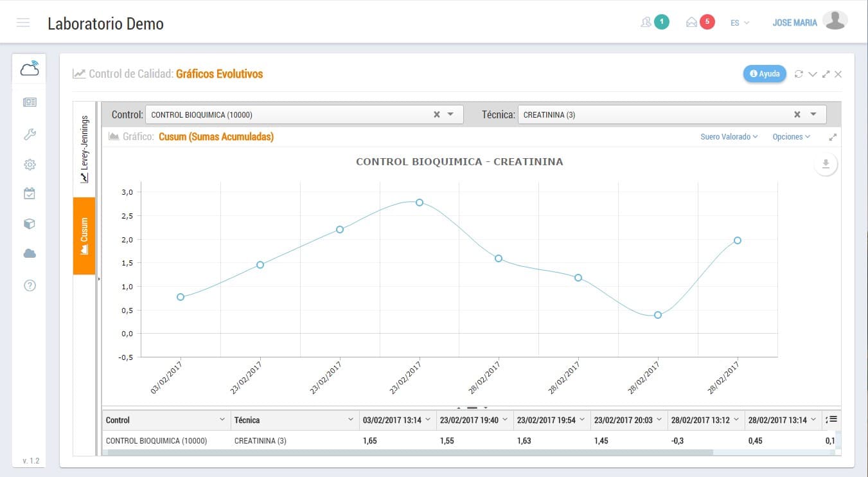Open JOSE MARIA user menu
The width and height of the screenshot is (868, 477).
[x=795, y=22]
